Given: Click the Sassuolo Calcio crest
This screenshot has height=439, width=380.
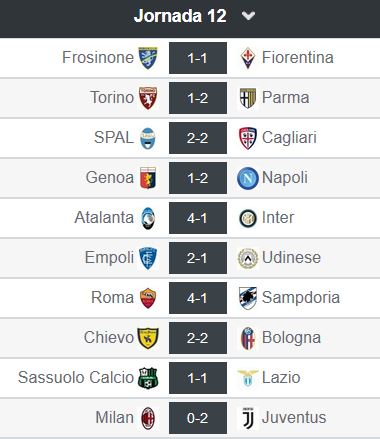Looking at the screenshot, I should pos(148,378).
